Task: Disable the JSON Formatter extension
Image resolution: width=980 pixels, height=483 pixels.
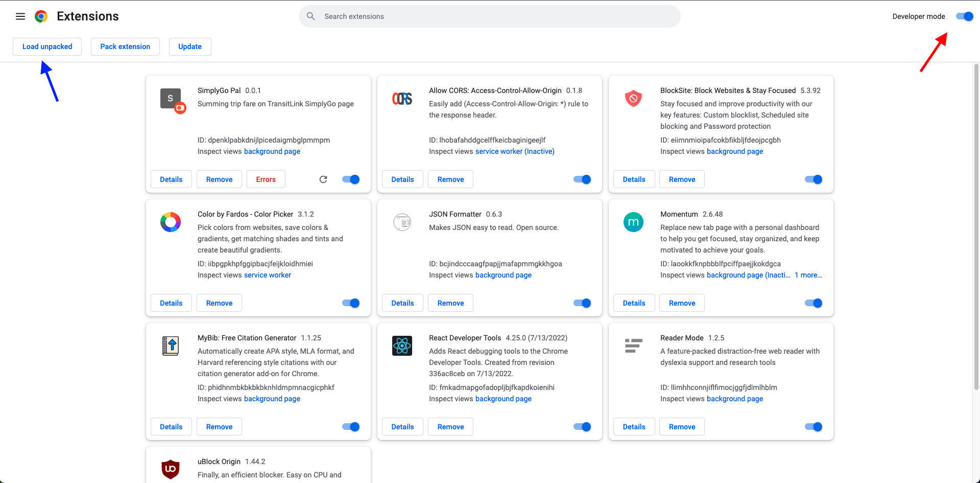Action: (x=582, y=303)
